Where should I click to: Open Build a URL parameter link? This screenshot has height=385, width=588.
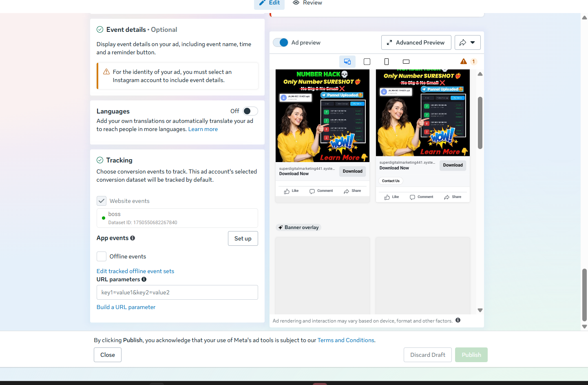[x=126, y=307]
